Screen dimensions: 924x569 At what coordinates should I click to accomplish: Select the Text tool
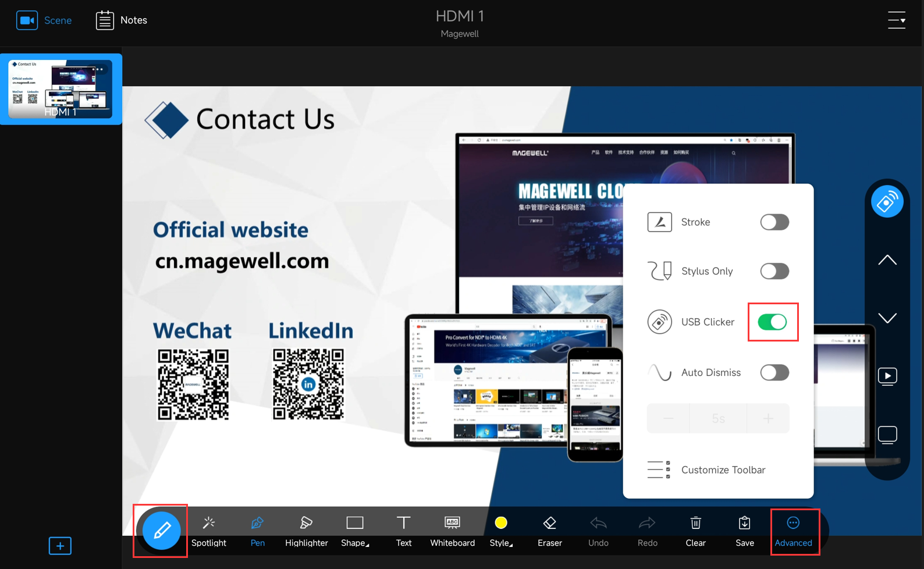[404, 532]
